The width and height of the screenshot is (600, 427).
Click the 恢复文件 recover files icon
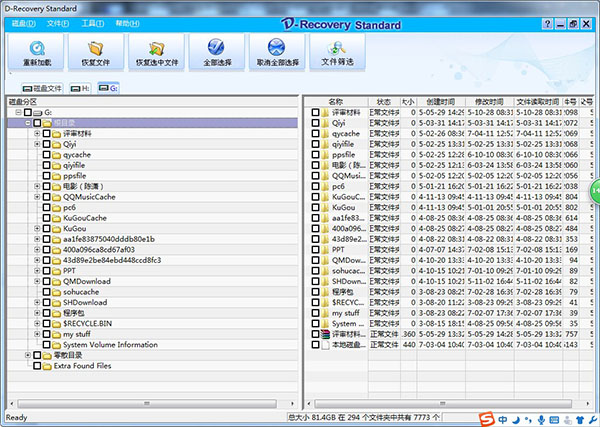(x=96, y=48)
